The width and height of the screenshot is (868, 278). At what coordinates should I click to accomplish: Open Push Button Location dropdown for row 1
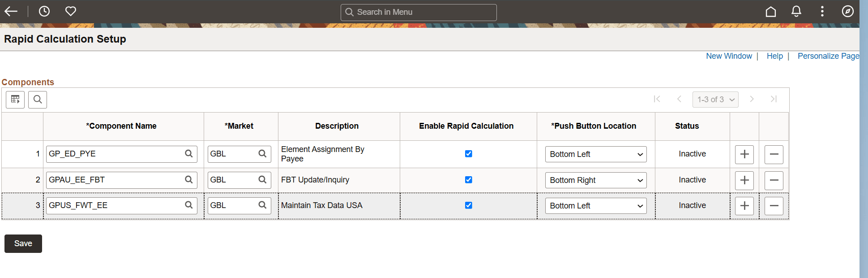point(596,154)
